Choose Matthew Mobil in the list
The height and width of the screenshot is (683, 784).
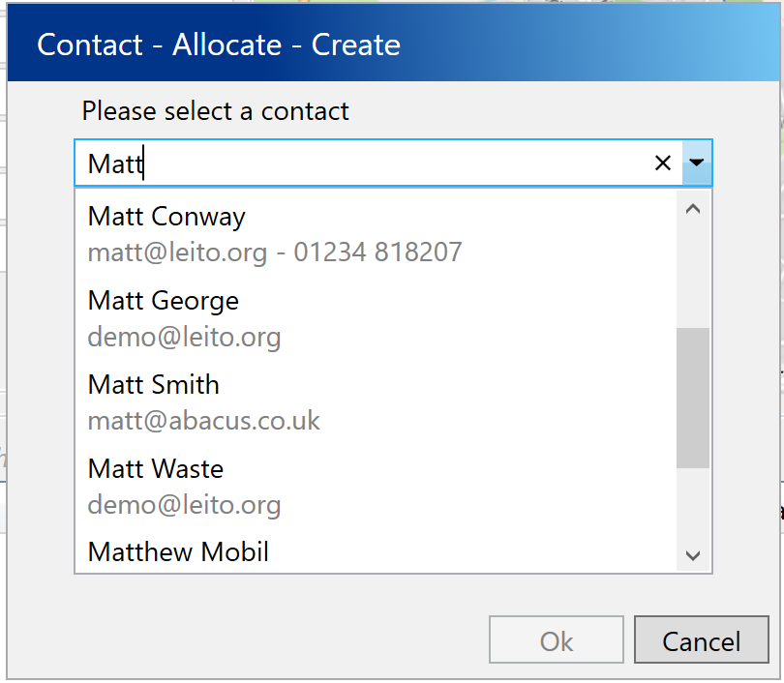click(178, 552)
